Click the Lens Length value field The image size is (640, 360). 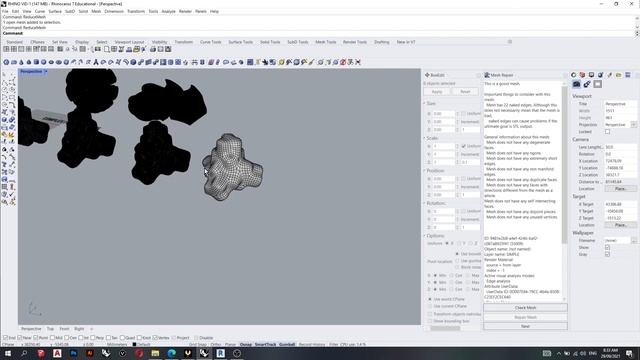620,147
